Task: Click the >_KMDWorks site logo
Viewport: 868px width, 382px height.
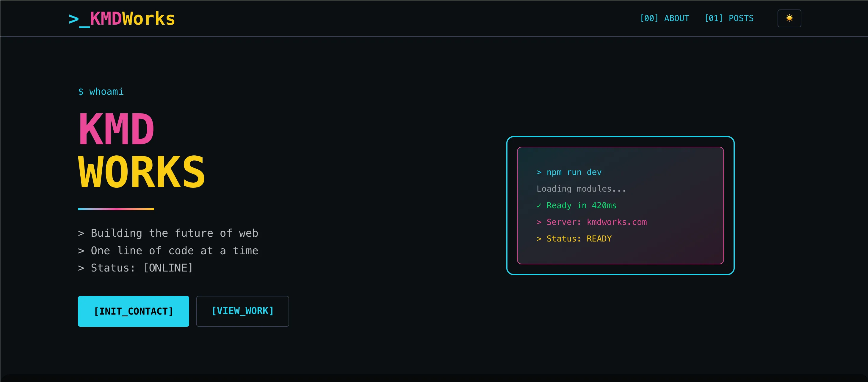Action: 122,19
